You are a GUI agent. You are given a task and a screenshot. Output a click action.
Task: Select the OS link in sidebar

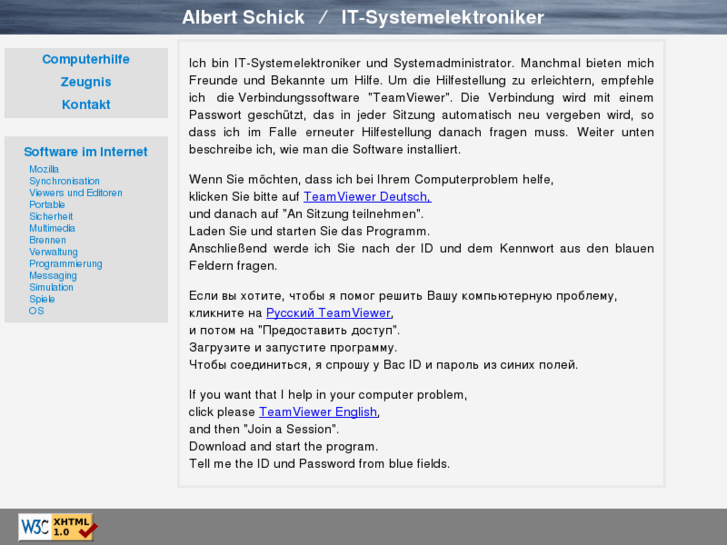tap(37, 311)
